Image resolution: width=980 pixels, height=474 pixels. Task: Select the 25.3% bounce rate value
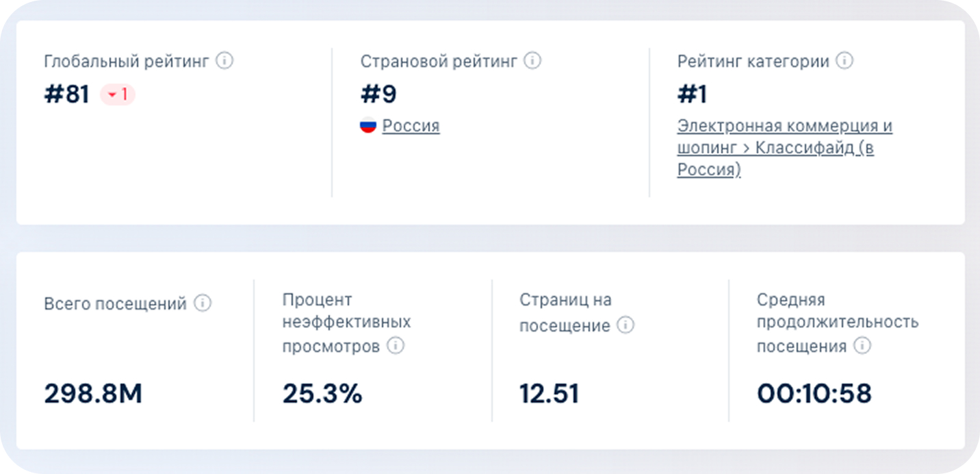pos(322,394)
